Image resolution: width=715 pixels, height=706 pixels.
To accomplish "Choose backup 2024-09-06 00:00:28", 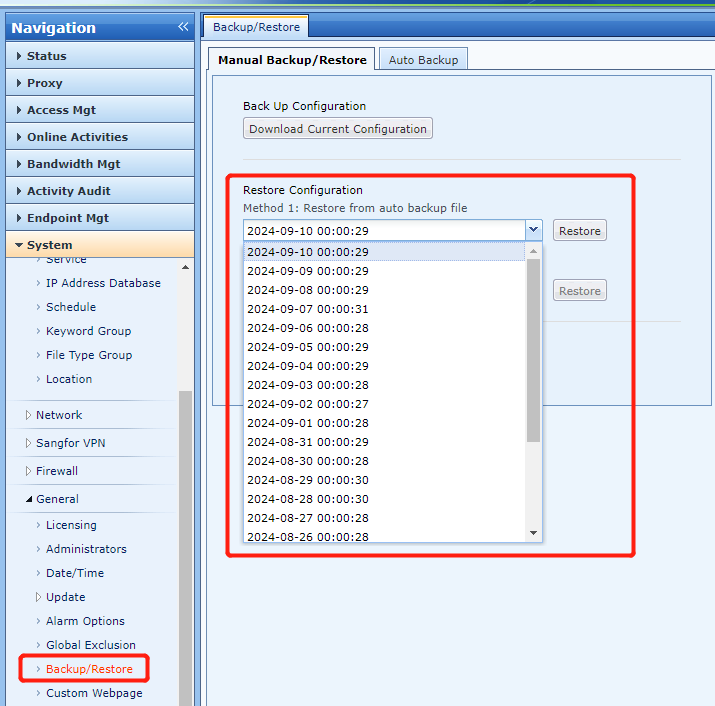I will 384,328.
